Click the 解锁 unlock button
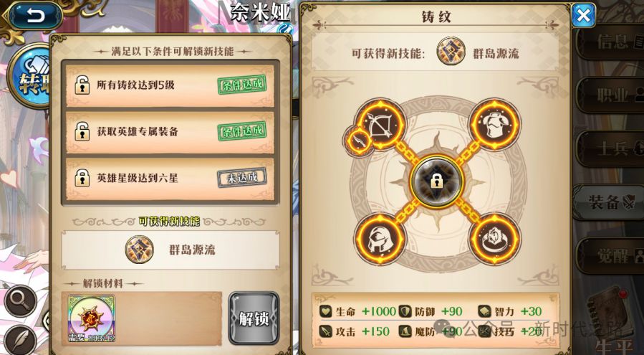 point(254,318)
